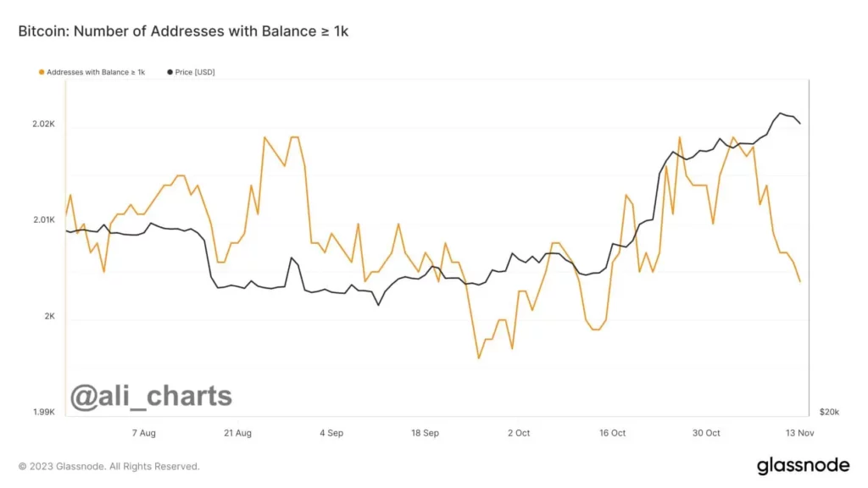Toggle the 'Addresses with Balance ≥ 1k' legend label
The height and width of the screenshot is (488, 868).
point(96,72)
